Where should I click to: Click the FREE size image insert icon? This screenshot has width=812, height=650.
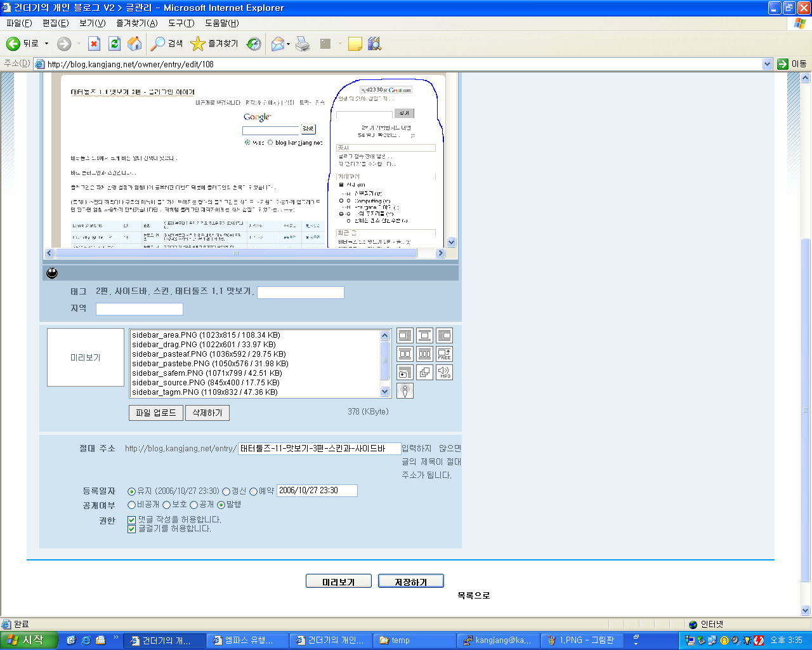[444, 354]
